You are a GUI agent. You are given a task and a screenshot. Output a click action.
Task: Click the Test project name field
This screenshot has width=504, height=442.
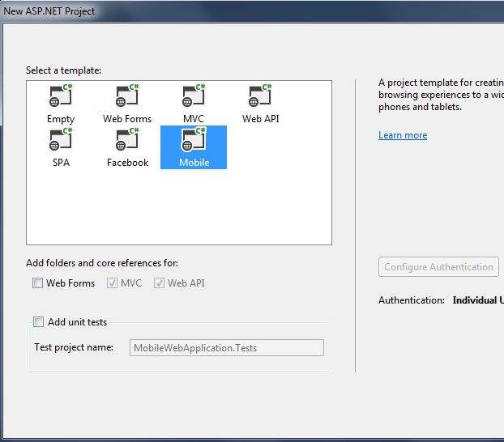pos(227,347)
